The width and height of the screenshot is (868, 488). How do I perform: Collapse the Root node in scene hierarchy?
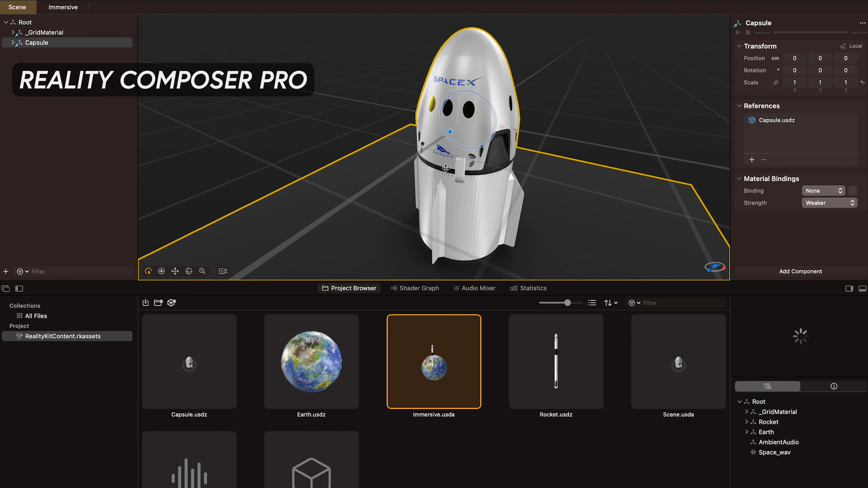[x=6, y=22]
